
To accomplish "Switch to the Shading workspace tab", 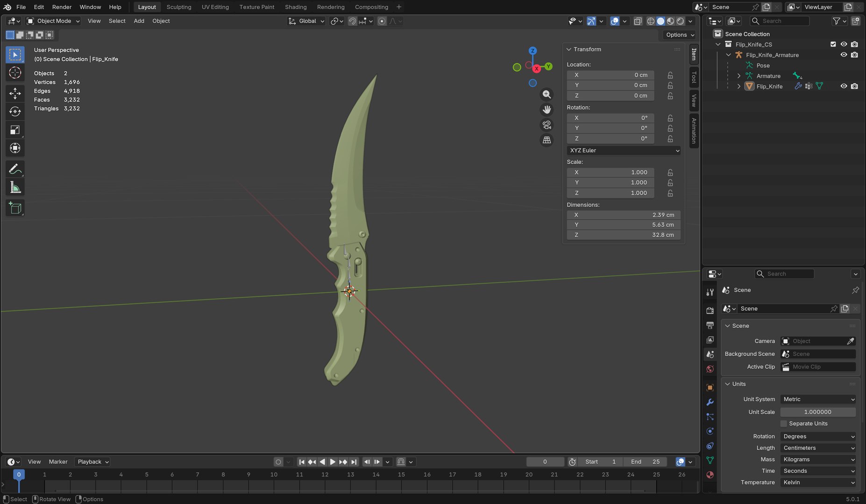I will click(x=296, y=7).
